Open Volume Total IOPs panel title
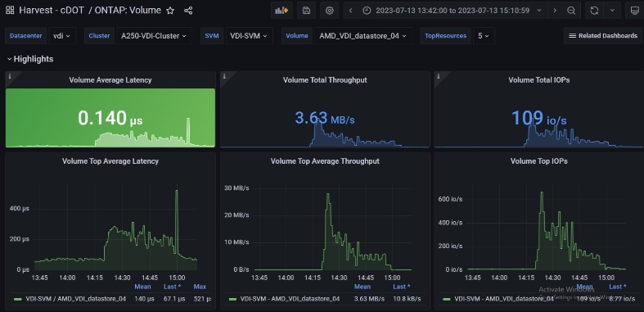Screen dimensions: 644x312 pyautogui.click(x=539, y=80)
